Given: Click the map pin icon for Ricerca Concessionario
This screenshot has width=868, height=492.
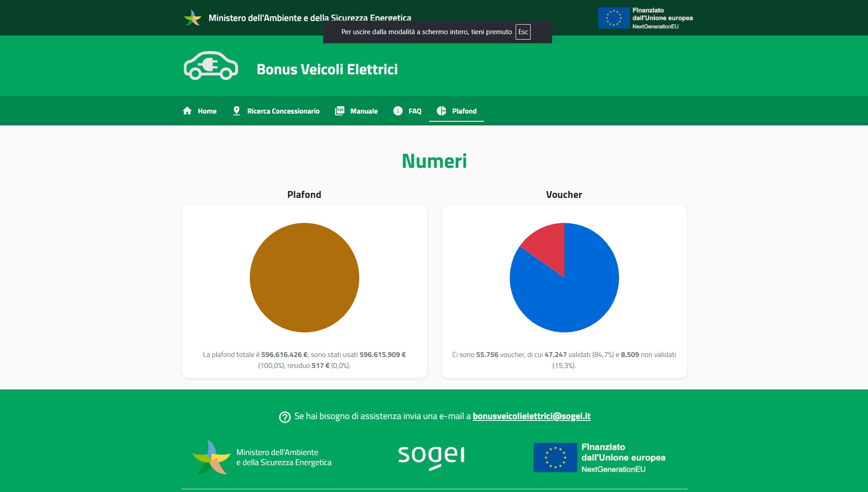Looking at the screenshot, I should click(x=236, y=111).
